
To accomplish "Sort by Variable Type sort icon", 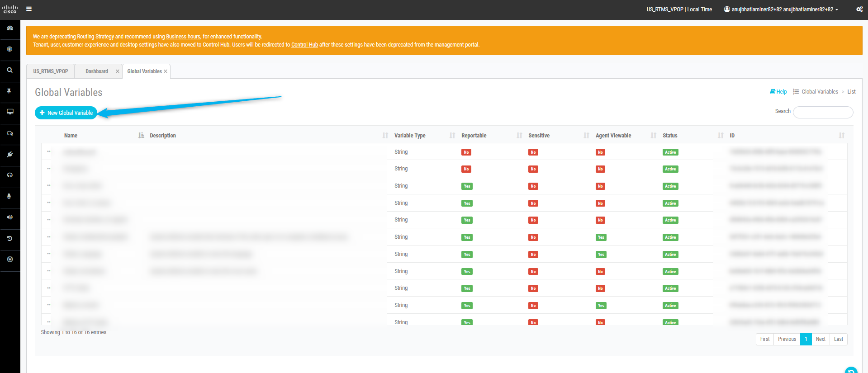I will click(x=452, y=135).
